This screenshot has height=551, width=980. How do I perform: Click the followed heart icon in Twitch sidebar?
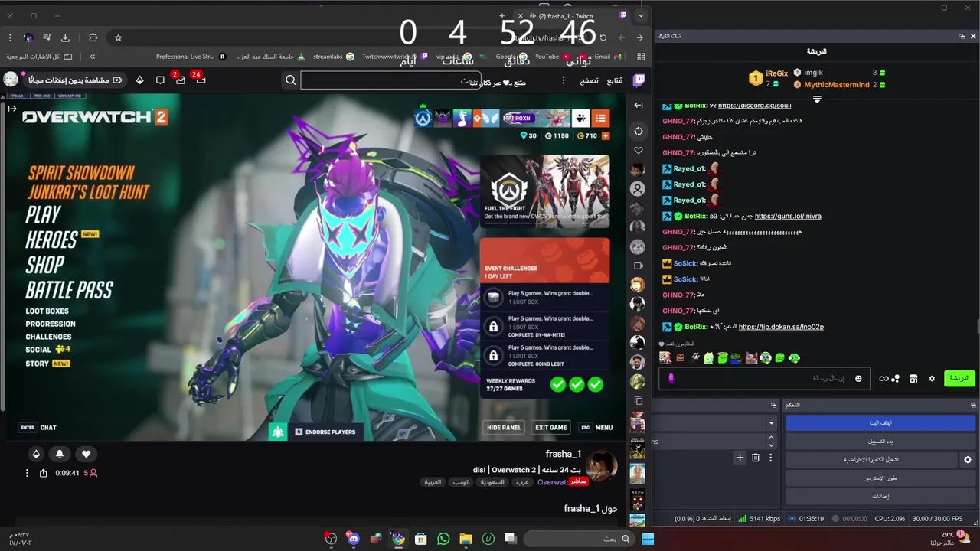[638, 150]
